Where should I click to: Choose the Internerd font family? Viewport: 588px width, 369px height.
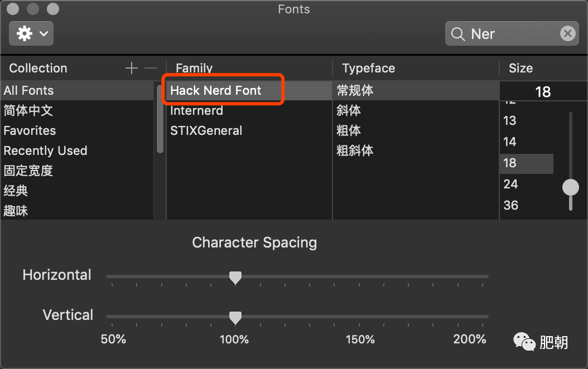click(x=249, y=110)
